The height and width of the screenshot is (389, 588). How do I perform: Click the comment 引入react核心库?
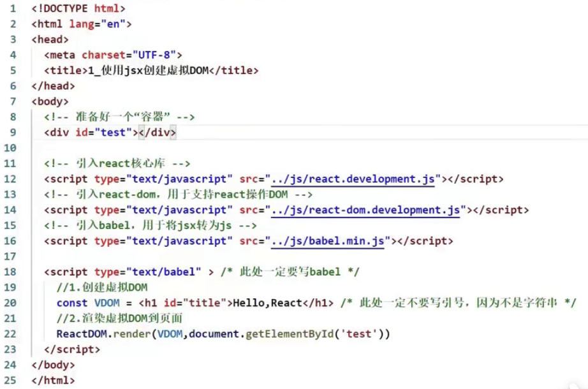tap(117, 163)
